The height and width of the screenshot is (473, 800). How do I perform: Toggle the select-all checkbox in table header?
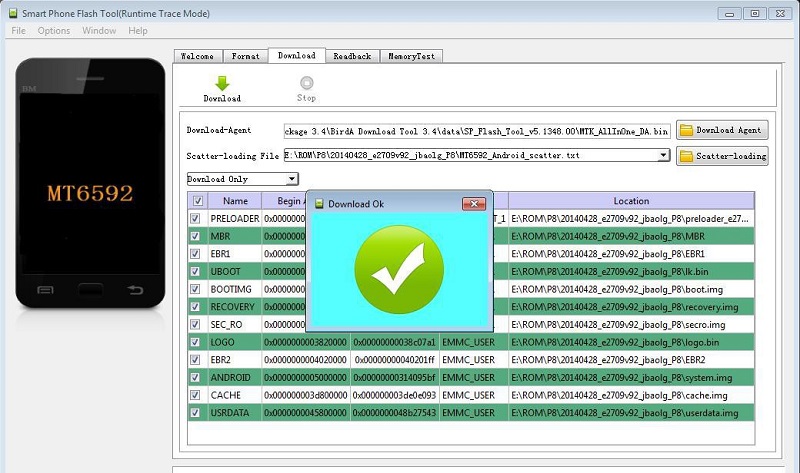click(x=198, y=201)
